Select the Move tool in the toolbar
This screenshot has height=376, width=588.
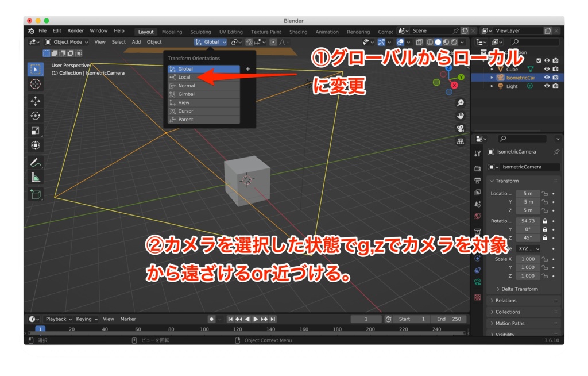click(36, 101)
